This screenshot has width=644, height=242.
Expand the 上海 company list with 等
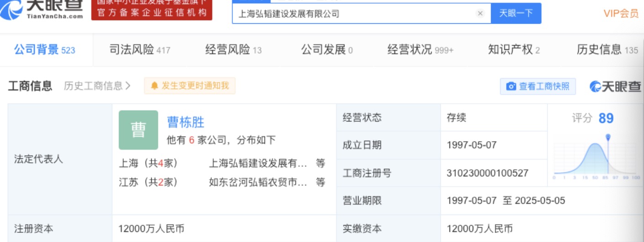[x=321, y=163]
